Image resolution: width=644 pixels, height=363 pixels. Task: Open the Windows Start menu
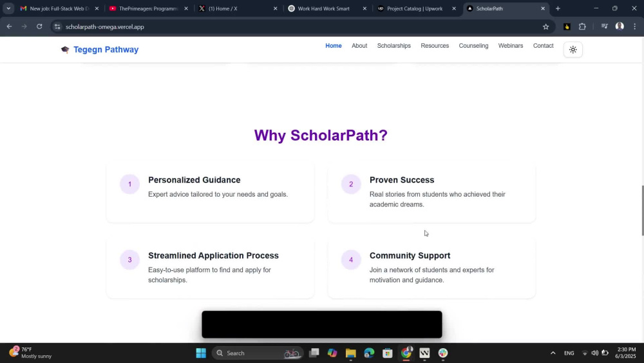point(201,353)
